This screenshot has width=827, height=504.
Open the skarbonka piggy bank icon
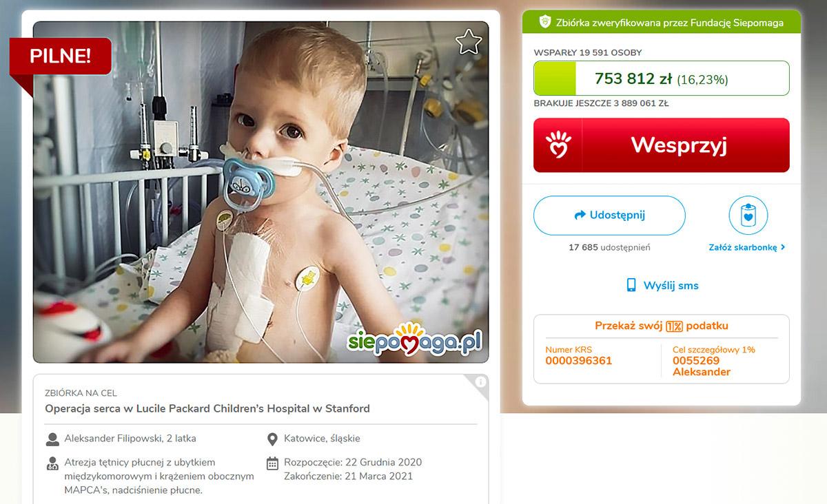pyautogui.click(x=748, y=216)
